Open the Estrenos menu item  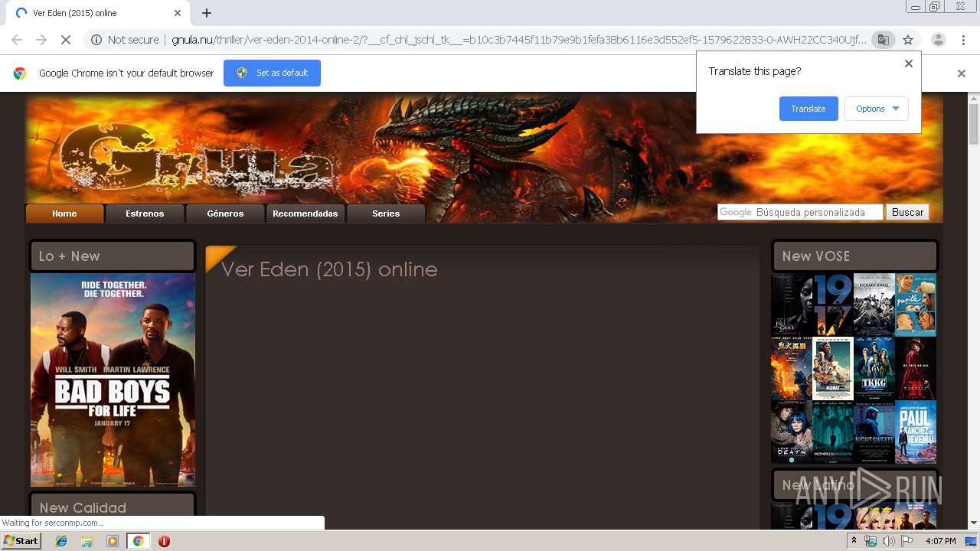145,214
